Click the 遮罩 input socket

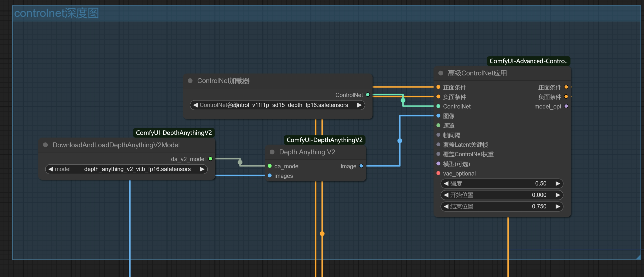click(x=438, y=125)
